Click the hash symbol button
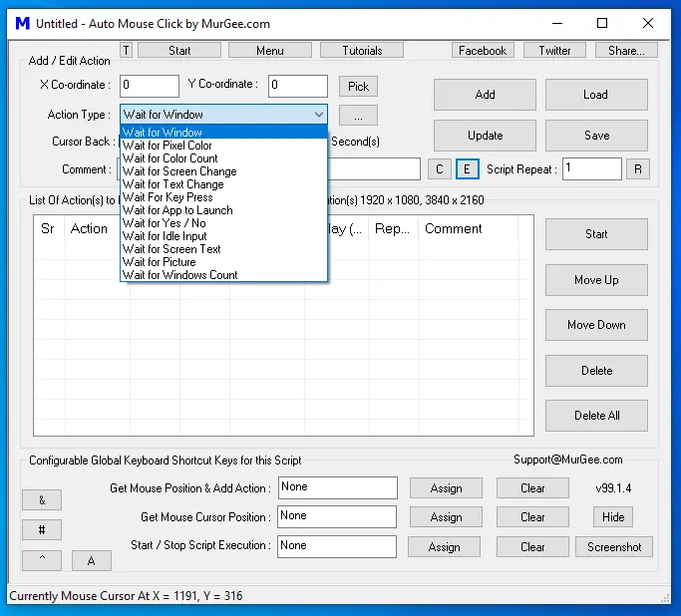Viewport: 681px width, 616px height. tap(42, 529)
